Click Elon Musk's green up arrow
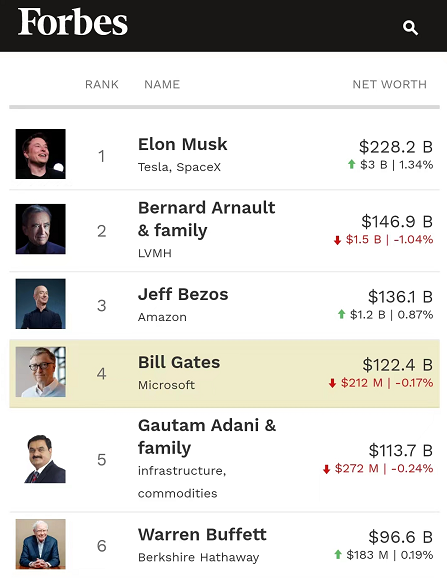The height and width of the screenshot is (579, 447). coord(351,164)
